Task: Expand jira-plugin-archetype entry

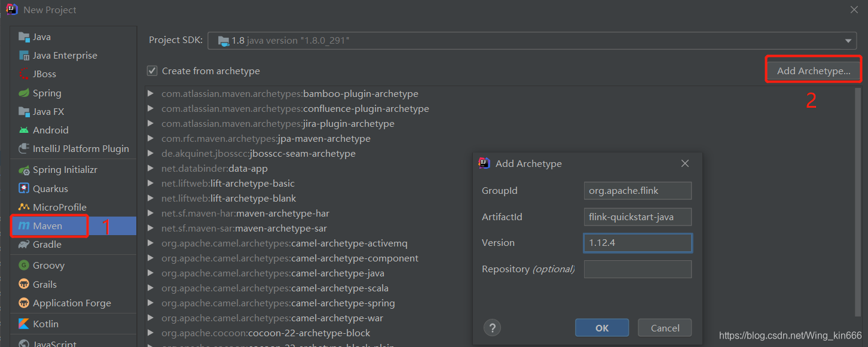Action: pos(151,124)
